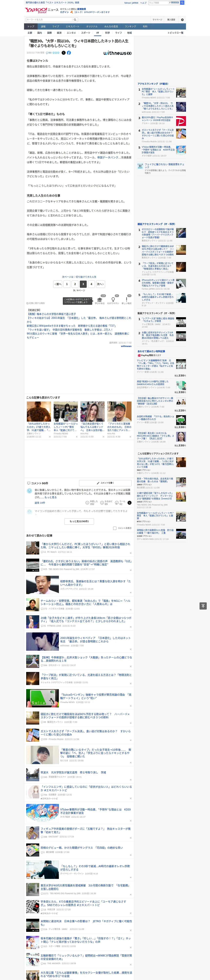Open related link 新聞広告にWikipediaそのまま載せちゃった

point(71,326)
